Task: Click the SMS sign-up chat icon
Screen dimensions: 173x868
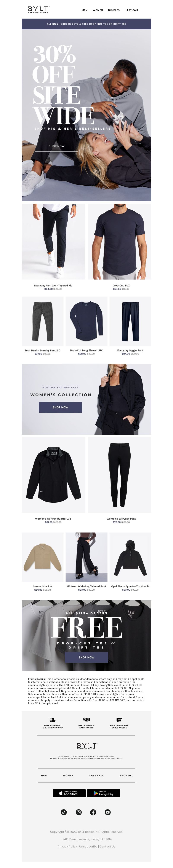Action: tap(119, 720)
